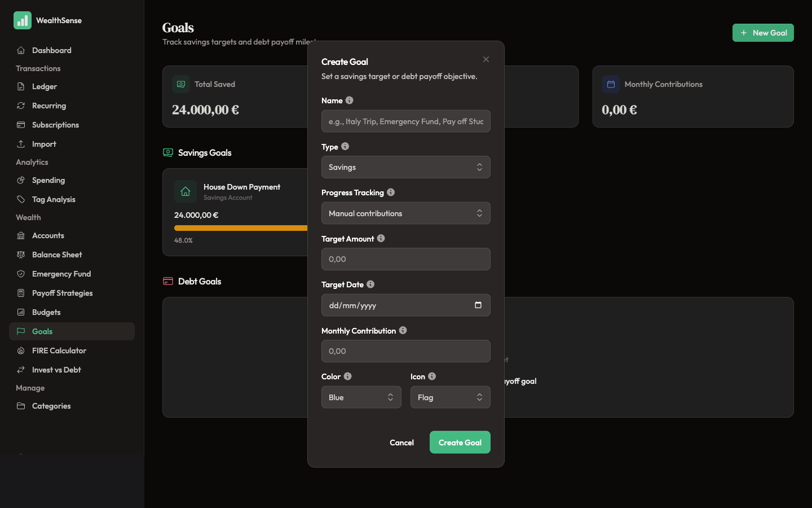Click the WealthSense logo icon
The width and height of the screenshot is (812, 508).
(23, 20)
